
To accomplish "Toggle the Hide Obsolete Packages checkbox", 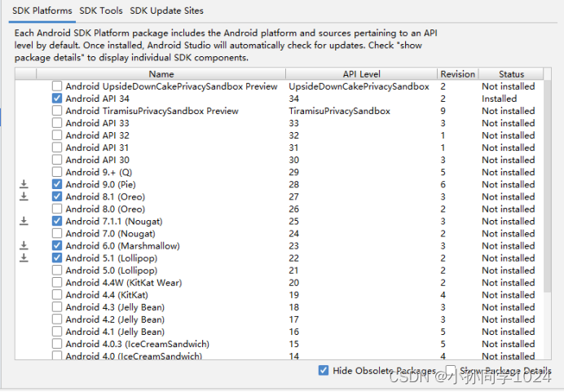I will pyautogui.click(x=324, y=370).
